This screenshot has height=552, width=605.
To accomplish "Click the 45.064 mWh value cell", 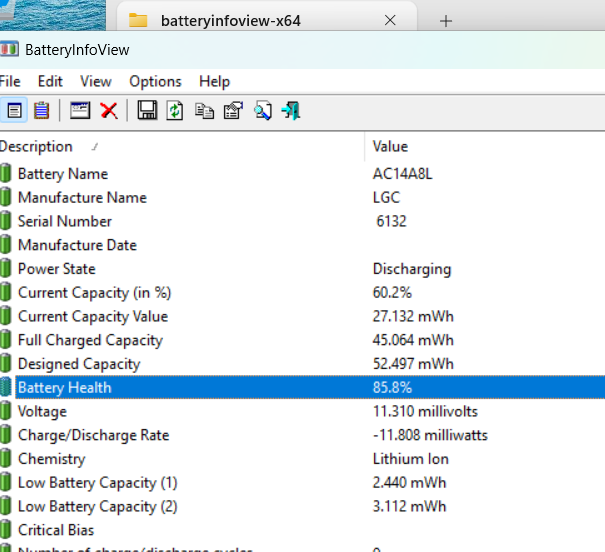I will 413,340.
